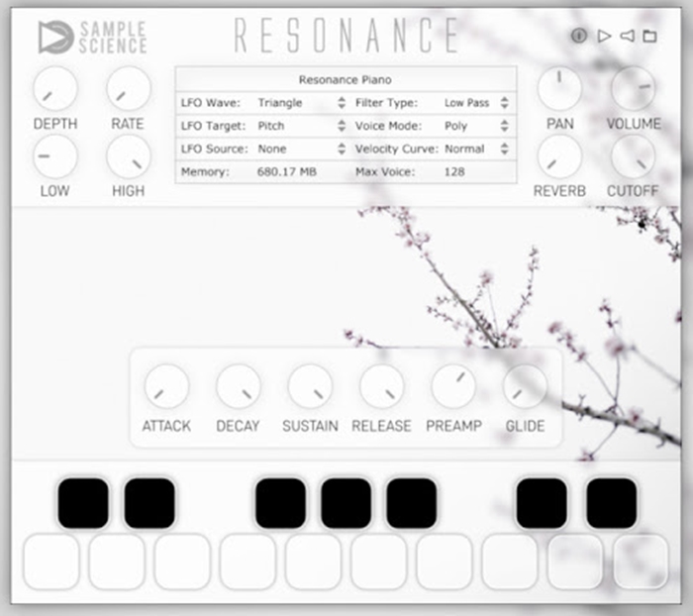Click the LFO DEPTH knob

tap(54, 89)
